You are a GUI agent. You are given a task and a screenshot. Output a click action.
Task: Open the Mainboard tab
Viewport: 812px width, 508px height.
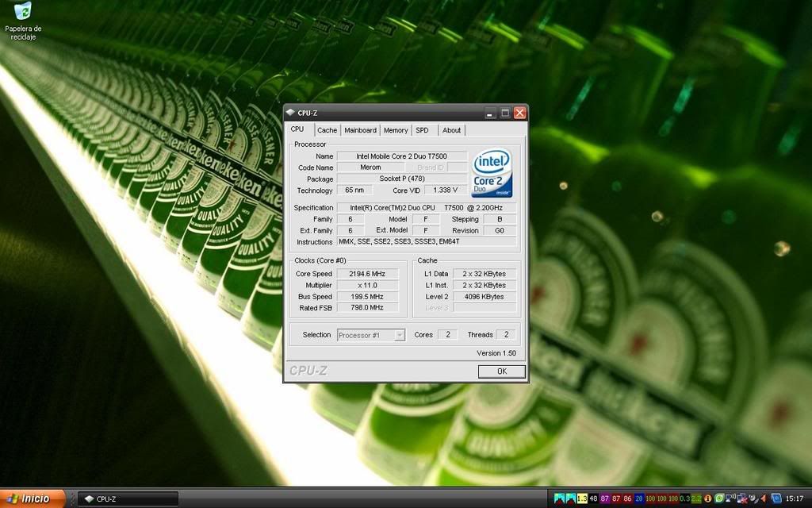[361, 130]
